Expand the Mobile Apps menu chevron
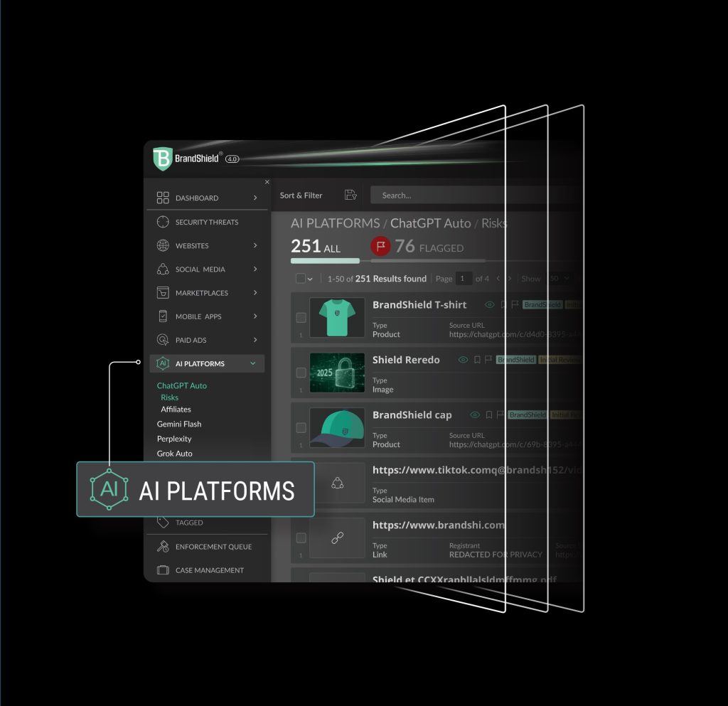The image size is (728, 706). [255, 316]
